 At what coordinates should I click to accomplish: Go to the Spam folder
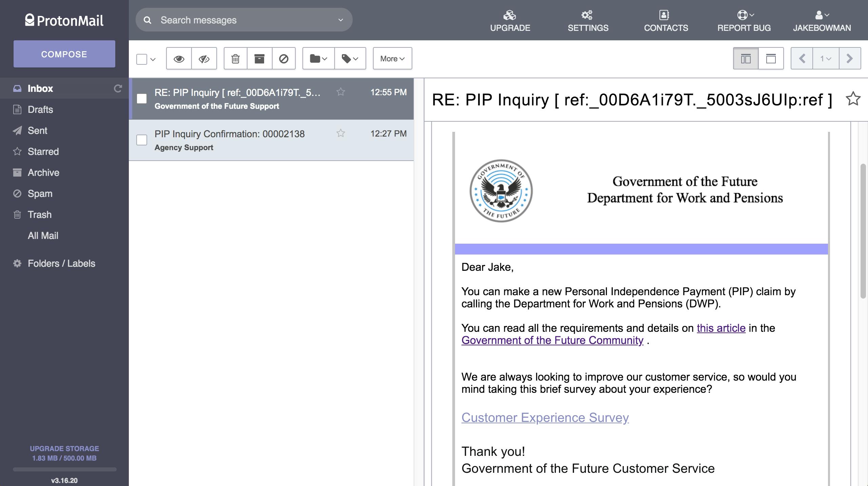40,194
